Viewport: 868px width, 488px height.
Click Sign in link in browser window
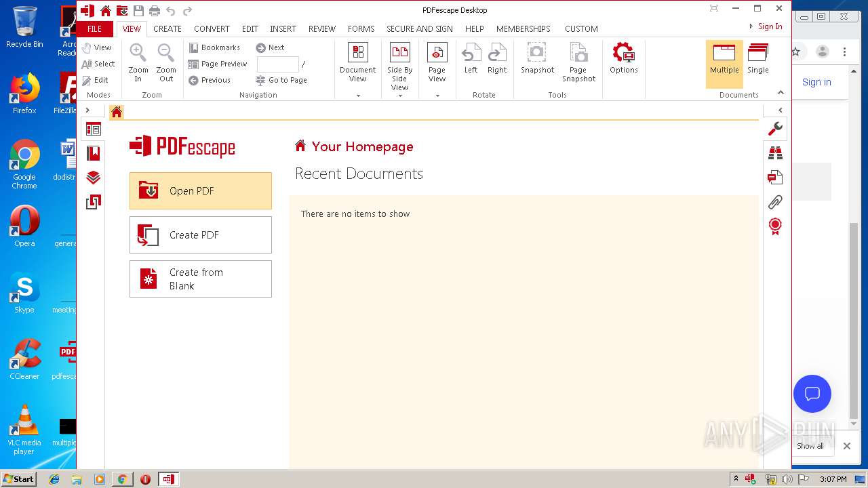point(816,82)
